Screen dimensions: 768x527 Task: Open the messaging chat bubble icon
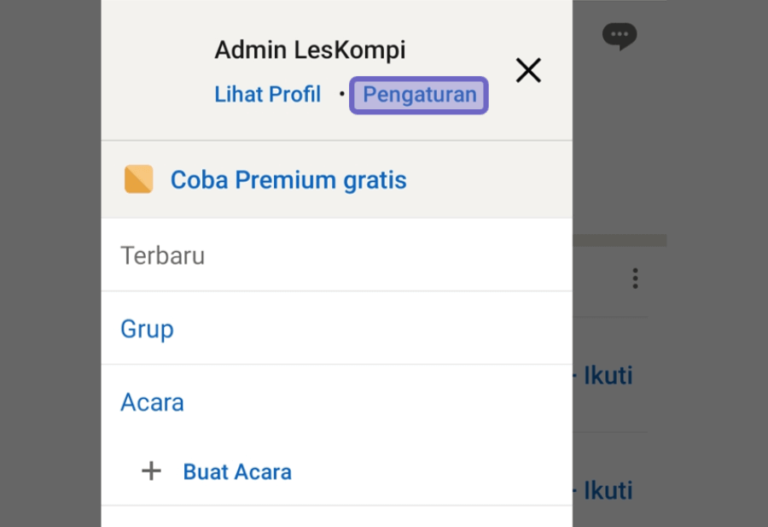click(619, 36)
